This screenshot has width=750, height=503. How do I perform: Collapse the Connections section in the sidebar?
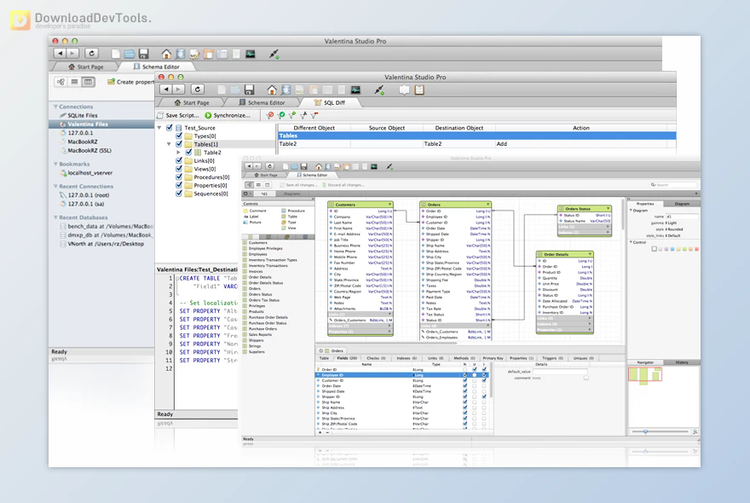pos(55,107)
